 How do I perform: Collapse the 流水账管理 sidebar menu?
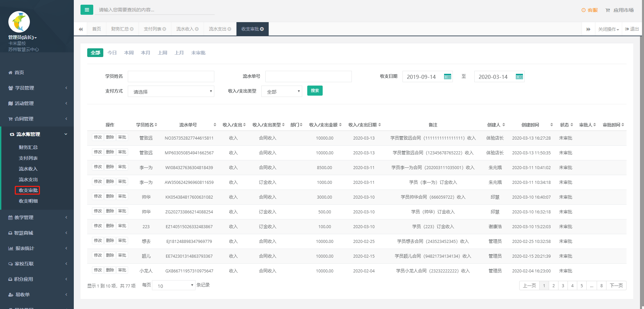click(x=37, y=134)
